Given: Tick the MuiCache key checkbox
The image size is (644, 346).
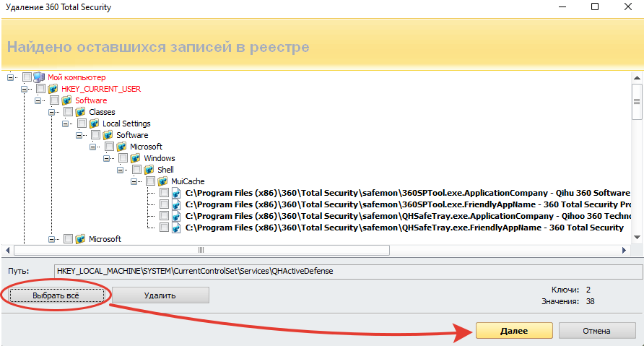Looking at the screenshot, I should tap(150, 181).
